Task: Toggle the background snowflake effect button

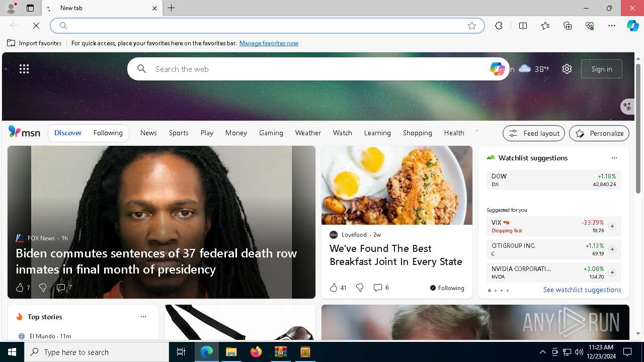Action: pyautogui.click(x=627, y=106)
